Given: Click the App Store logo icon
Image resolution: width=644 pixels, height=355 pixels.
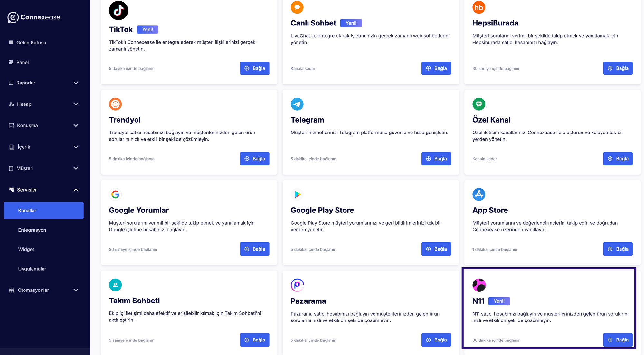Looking at the screenshot, I should [x=478, y=194].
